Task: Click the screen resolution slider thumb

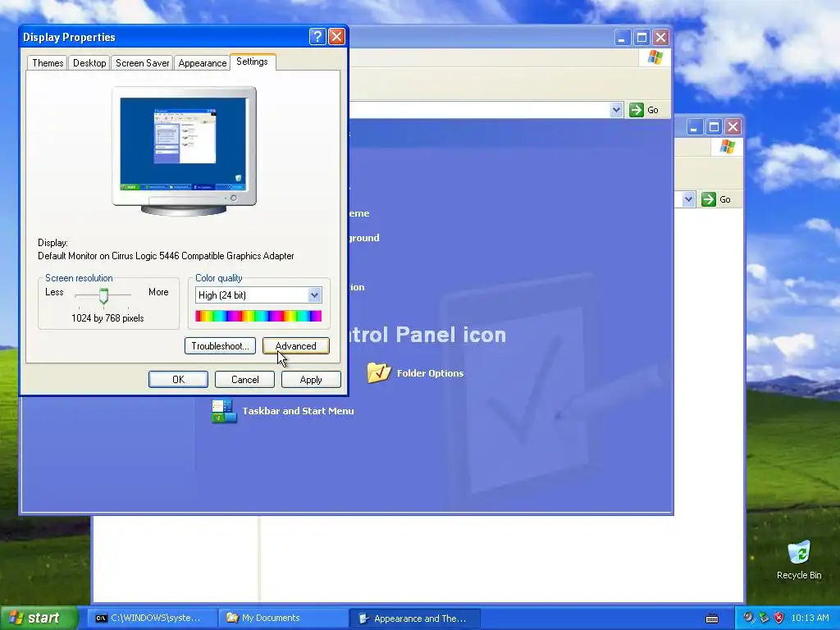Action: [103, 295]
